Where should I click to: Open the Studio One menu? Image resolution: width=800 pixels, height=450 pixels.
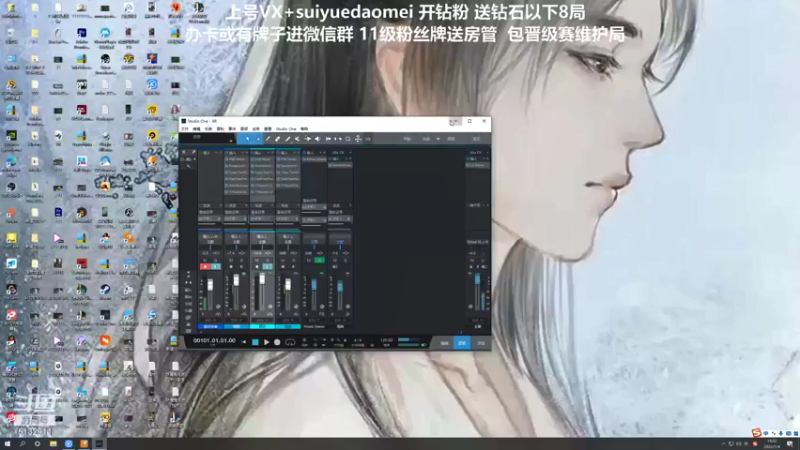tap(286, 129)
